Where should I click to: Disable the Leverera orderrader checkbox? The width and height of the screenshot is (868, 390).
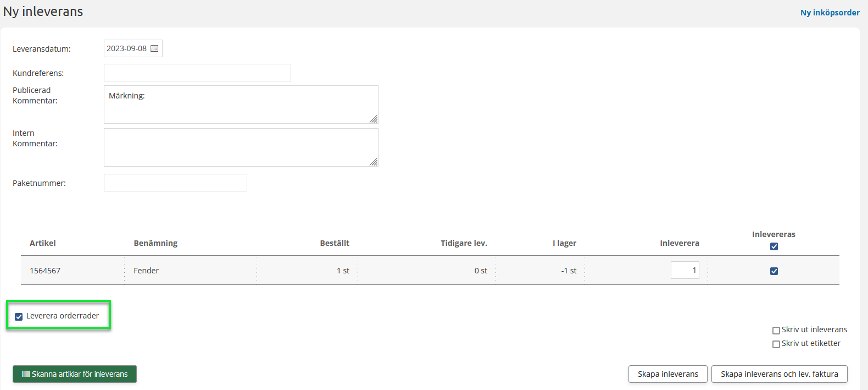tap(19, 316)
